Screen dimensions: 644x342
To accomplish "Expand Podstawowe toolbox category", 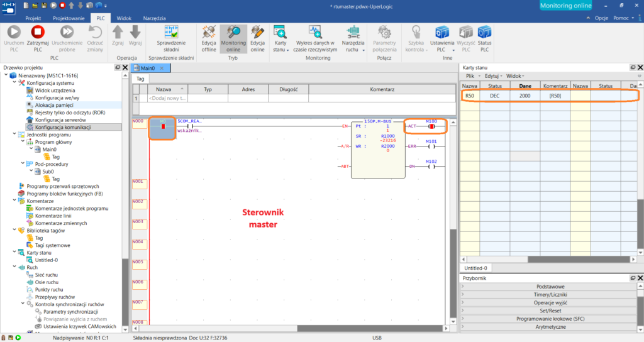I will [550, 287].
